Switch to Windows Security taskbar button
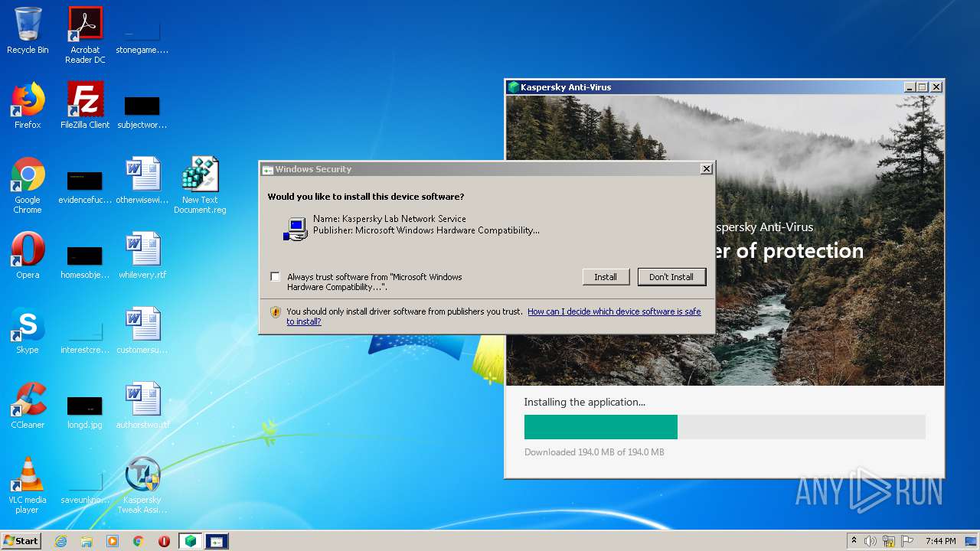Screen dimensions: 980x551 217,541
